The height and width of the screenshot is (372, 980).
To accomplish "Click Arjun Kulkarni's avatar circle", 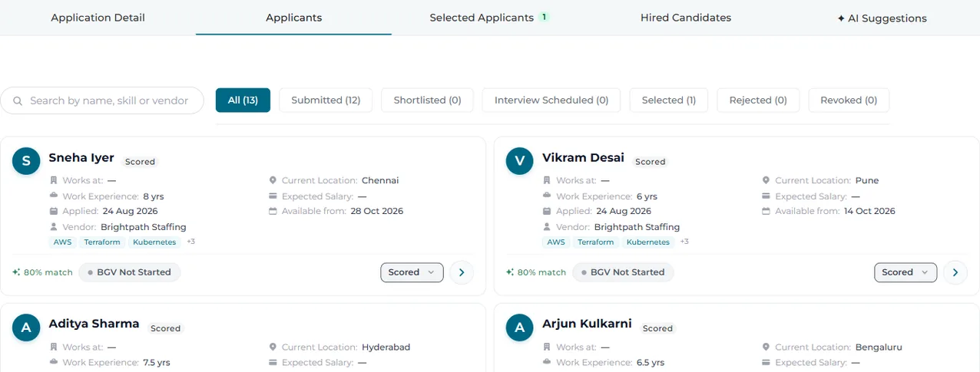I will pos(519,328).
